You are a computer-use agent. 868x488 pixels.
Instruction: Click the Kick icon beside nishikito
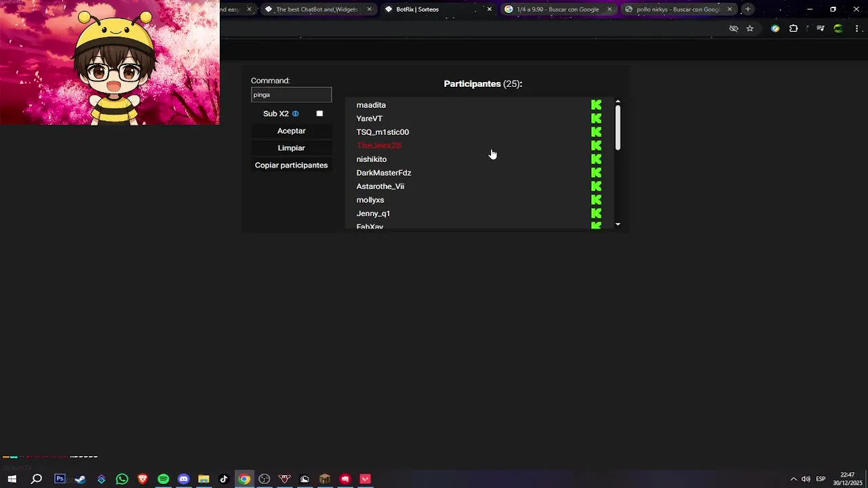point(596,159)
